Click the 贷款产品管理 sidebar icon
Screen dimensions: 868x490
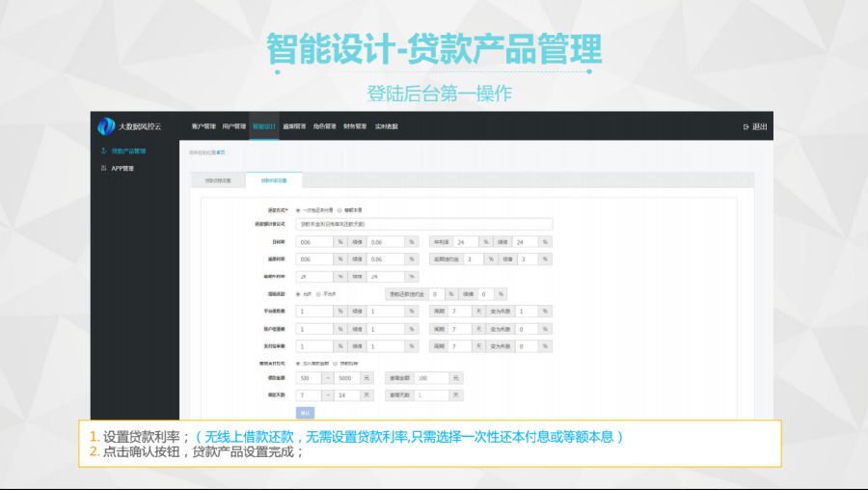[x=103, y=150]
